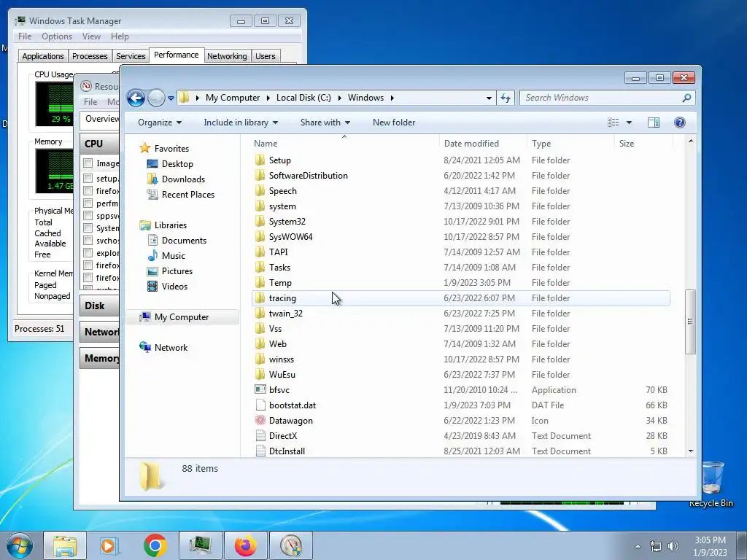Open the Share with dropdown

tap(325, 122)
